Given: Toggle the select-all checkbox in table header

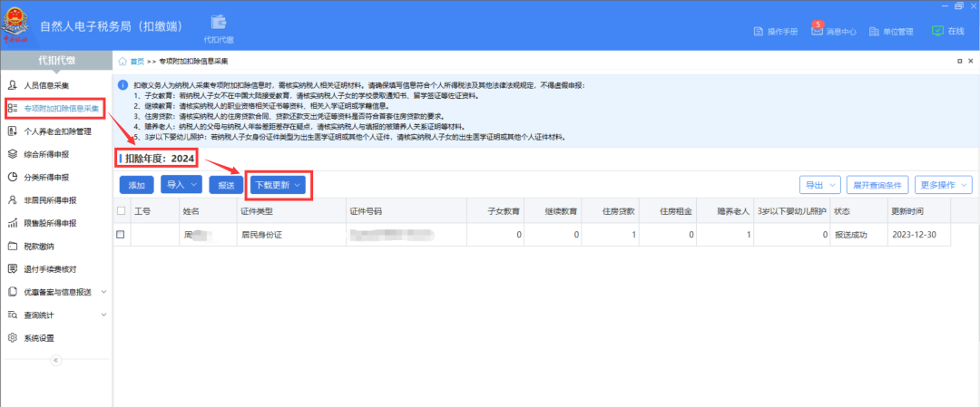Looking at the screenshot, I should click(x=122, y=211).
